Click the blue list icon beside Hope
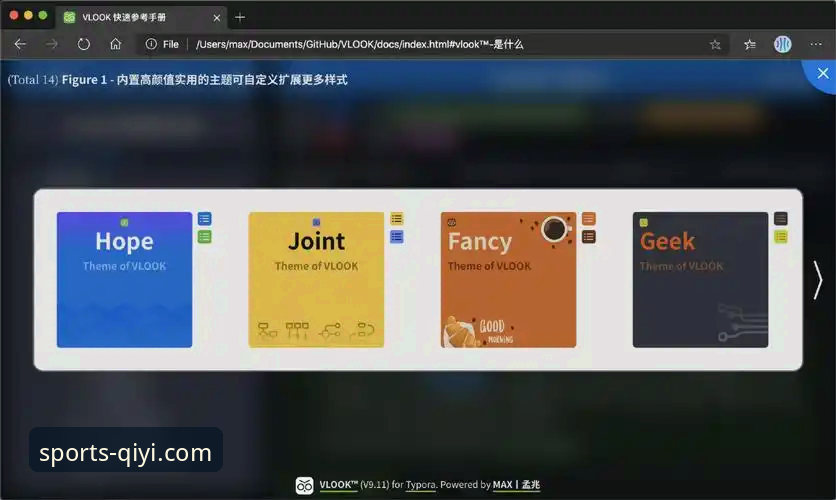The height and width of the screenshot is (500, 836). click(x=204, y=219)
